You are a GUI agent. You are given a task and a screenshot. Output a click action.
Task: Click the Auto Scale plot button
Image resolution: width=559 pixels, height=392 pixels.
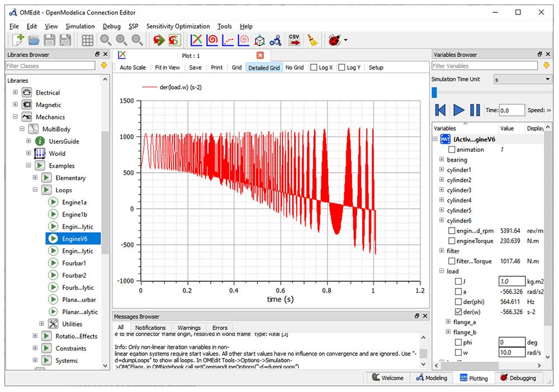(x=132, y=68)
